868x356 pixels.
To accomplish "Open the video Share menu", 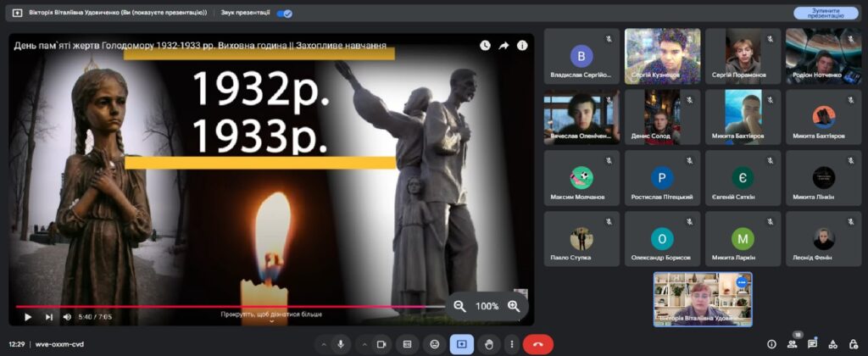I will point(504,46).
